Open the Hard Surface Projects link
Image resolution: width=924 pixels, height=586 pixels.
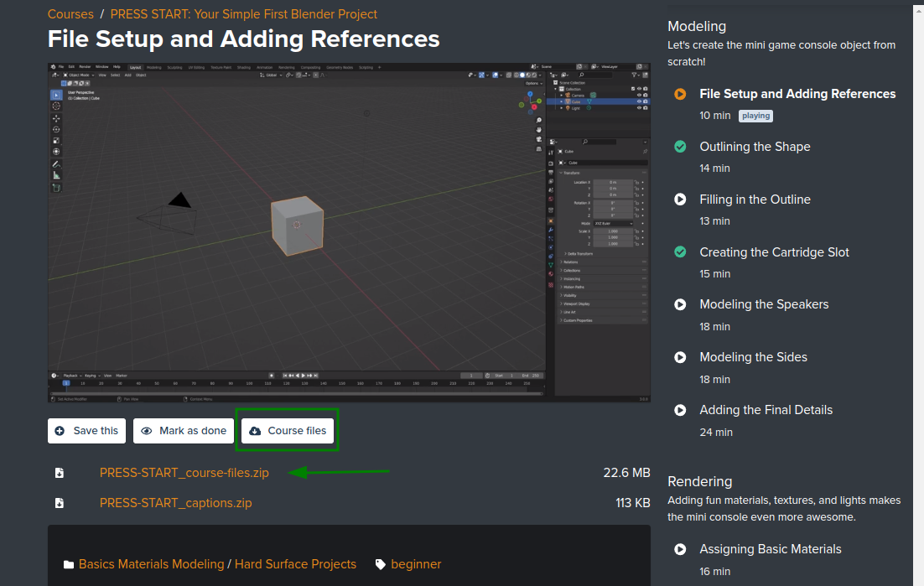click(295, 564)
